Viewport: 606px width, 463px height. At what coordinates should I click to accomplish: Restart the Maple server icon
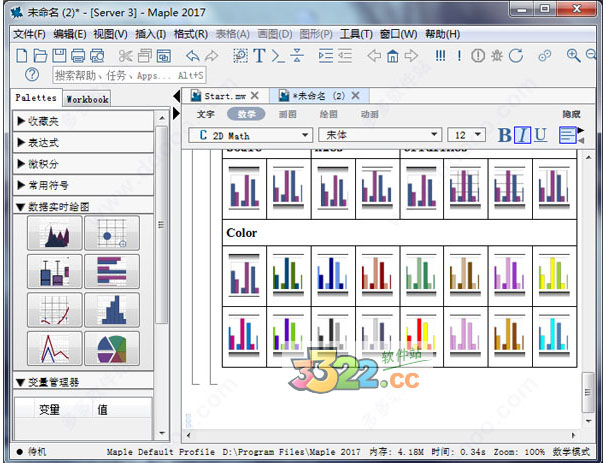coord(516,56)
